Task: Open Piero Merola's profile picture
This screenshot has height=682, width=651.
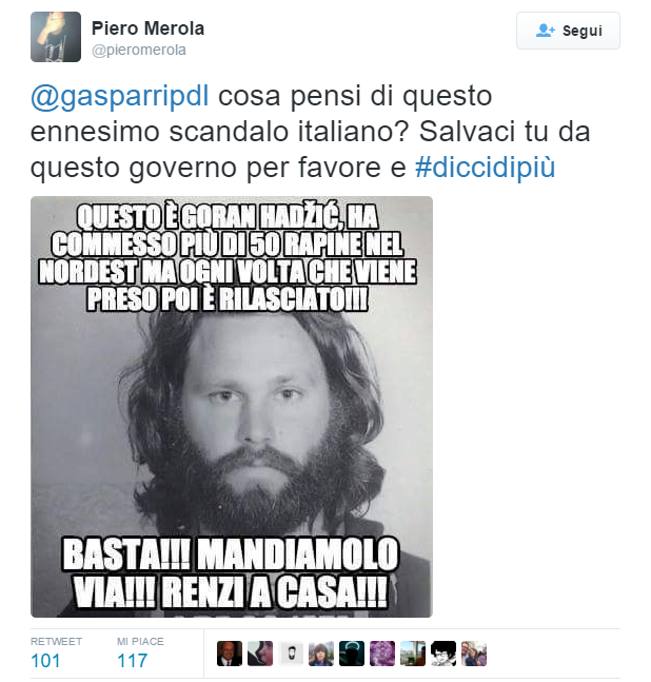Action: click(56, 37)
